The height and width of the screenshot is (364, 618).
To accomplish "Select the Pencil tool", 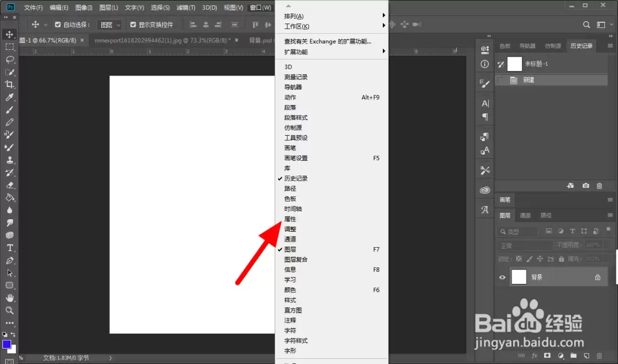I will (10, 122).
